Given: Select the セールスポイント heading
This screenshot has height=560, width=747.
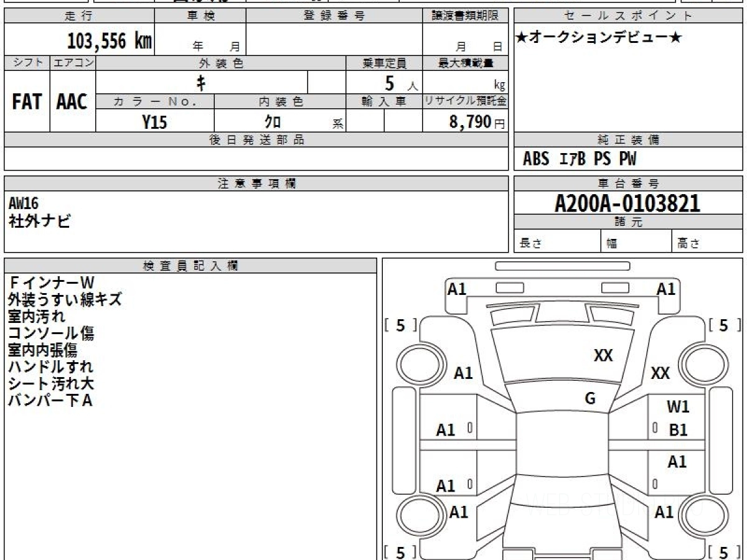Looking at the screenshot, I should [x=628, y=16].
